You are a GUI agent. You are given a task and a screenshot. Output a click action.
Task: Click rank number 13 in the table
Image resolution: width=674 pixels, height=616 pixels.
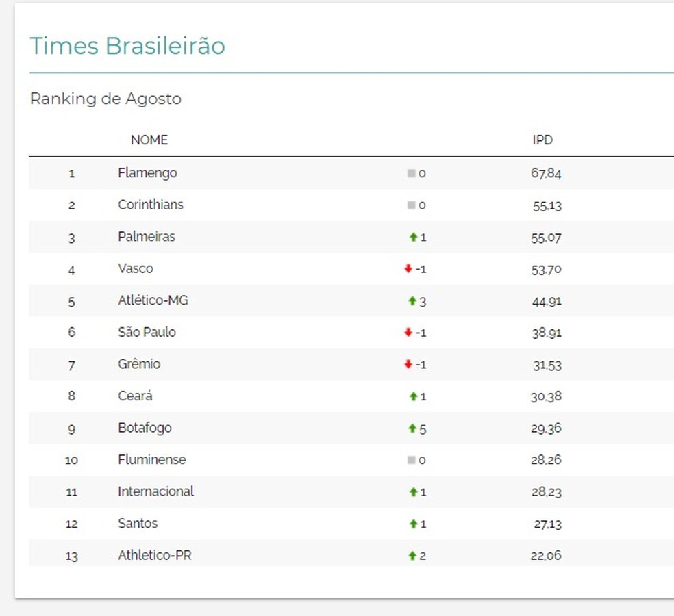pyautogui.click(x=71, y=556)
